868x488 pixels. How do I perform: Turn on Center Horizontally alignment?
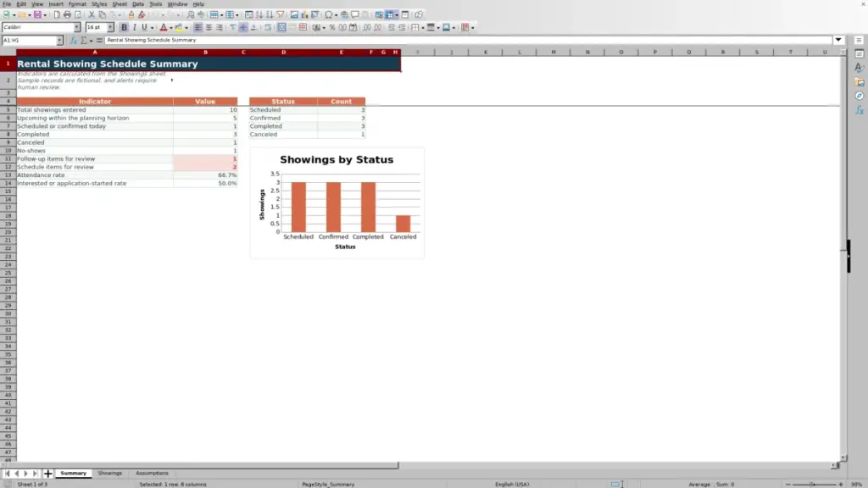click(x=209, y=28)
